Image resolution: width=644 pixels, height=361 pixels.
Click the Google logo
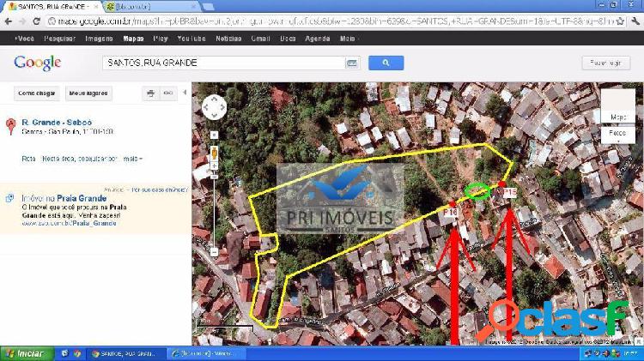[38, 63]
